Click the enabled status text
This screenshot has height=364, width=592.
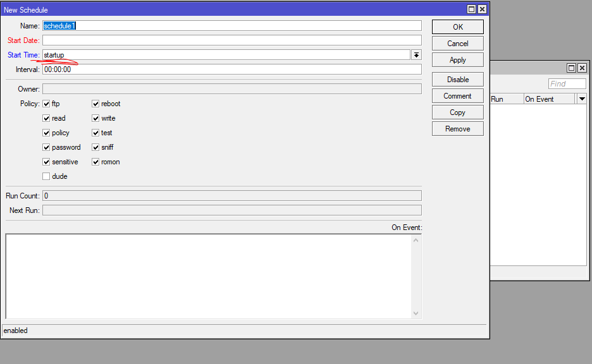(15, 331)
